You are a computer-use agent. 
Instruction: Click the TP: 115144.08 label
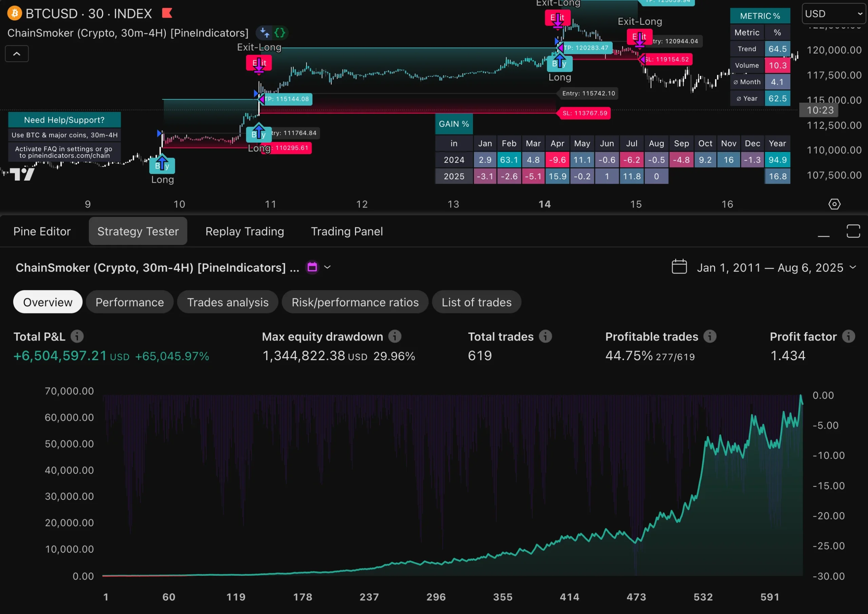(287, 99)
